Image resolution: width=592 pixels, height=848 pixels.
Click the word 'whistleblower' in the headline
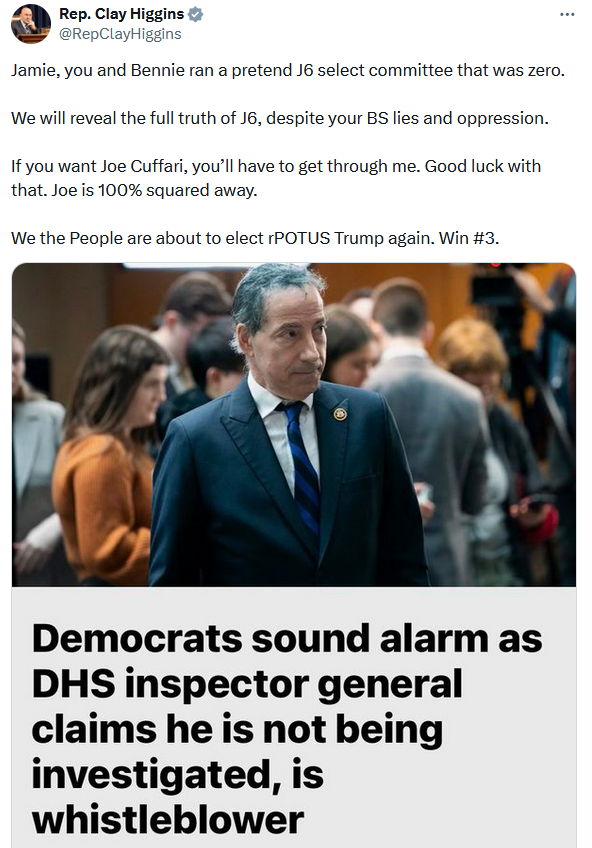click(x=168, y=820)
